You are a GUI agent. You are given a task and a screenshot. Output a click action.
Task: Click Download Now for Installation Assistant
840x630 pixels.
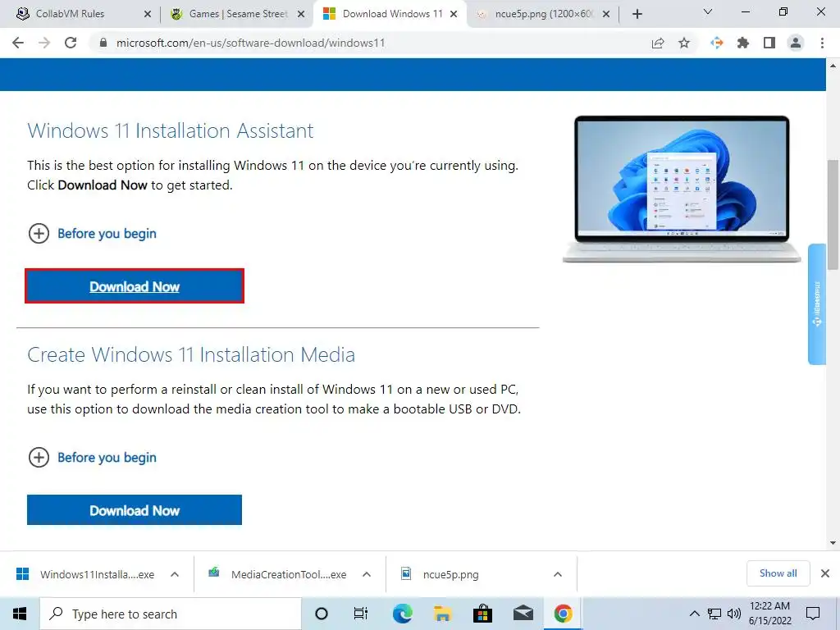tap(135, 286)
